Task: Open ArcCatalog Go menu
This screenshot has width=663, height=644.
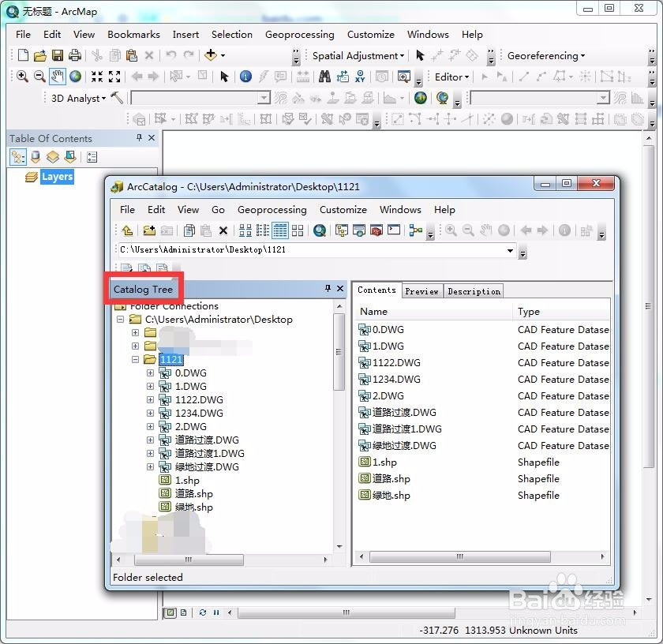Action: pos(218,210)
